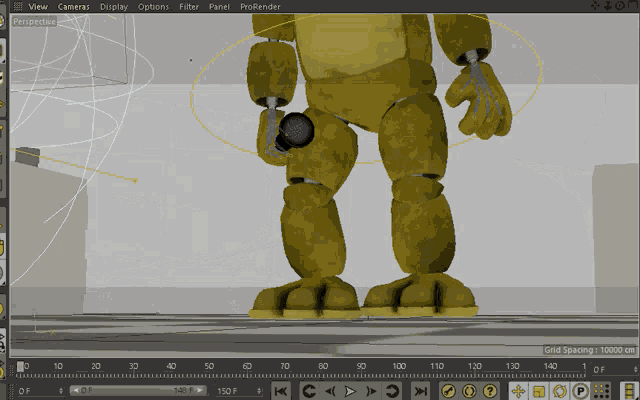Click the yellow spline handle endpoint
640x400 pixels.
[136, 180]
